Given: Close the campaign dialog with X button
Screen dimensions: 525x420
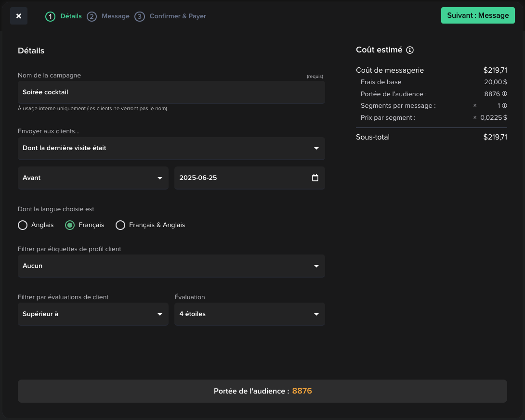Looking at the screenshot, I should coord(19,16).
